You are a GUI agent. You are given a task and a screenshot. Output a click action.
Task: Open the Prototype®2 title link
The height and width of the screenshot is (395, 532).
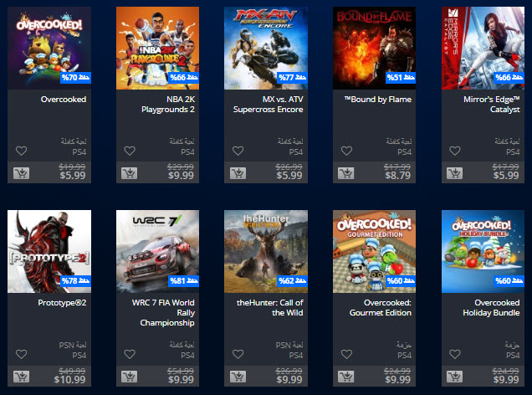[62, 303]
